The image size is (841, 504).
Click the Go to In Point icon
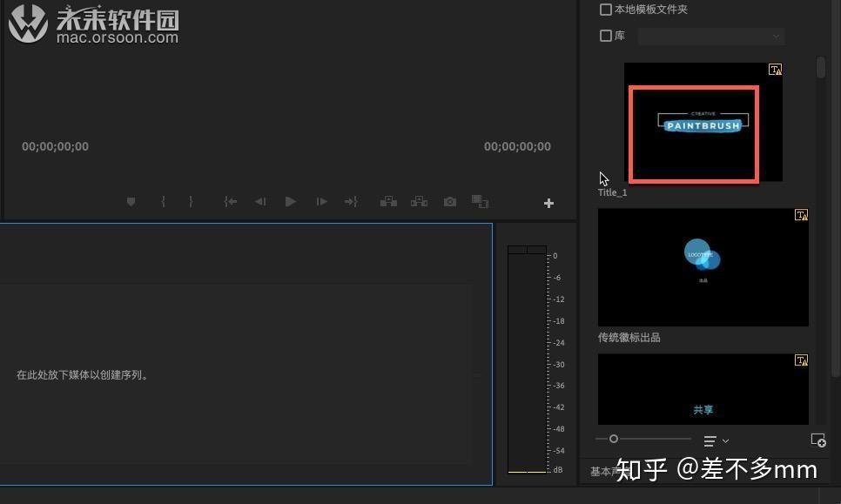[x=230, y=201]
